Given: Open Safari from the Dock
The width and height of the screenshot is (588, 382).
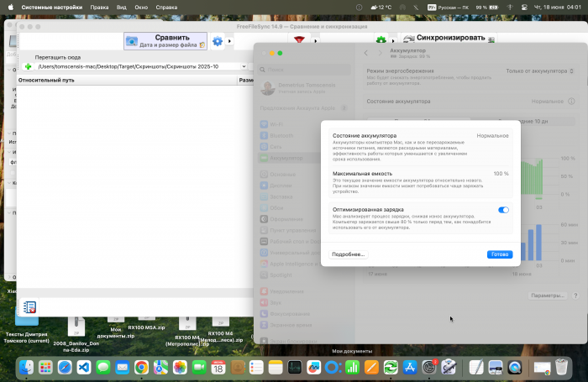Looking at the screenshot, I should 65,368.
